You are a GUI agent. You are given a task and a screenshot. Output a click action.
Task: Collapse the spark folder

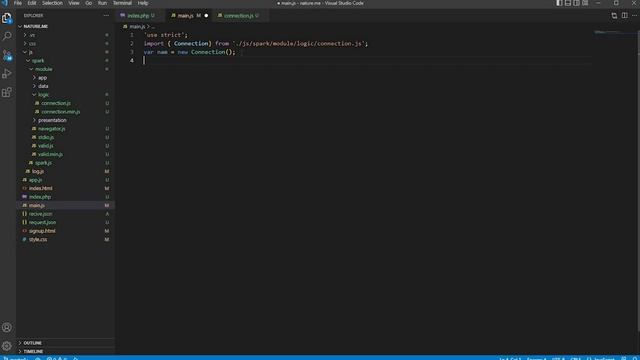click(x=65, y=60)
